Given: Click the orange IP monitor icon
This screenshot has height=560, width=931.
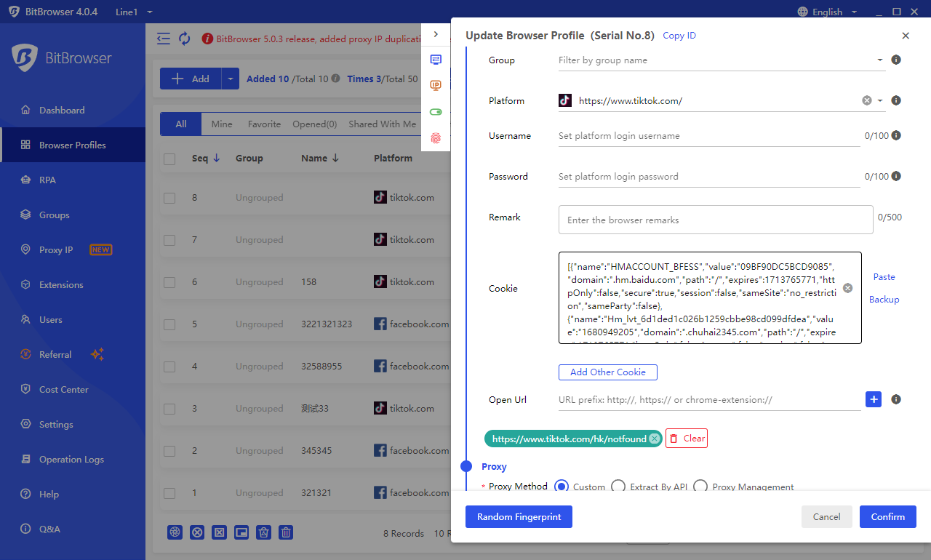Looking at the screenshot, I should (x=436, y=85).
